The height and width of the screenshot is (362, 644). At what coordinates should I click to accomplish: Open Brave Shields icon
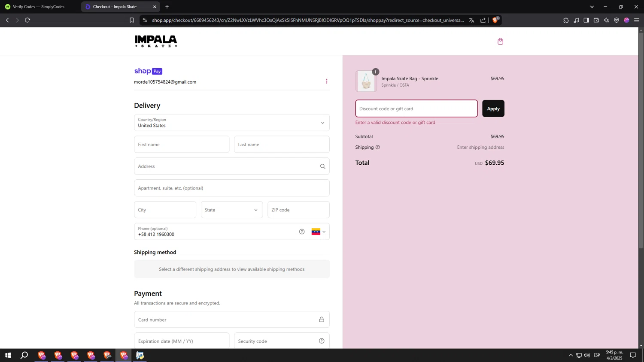tap(495, 20)
